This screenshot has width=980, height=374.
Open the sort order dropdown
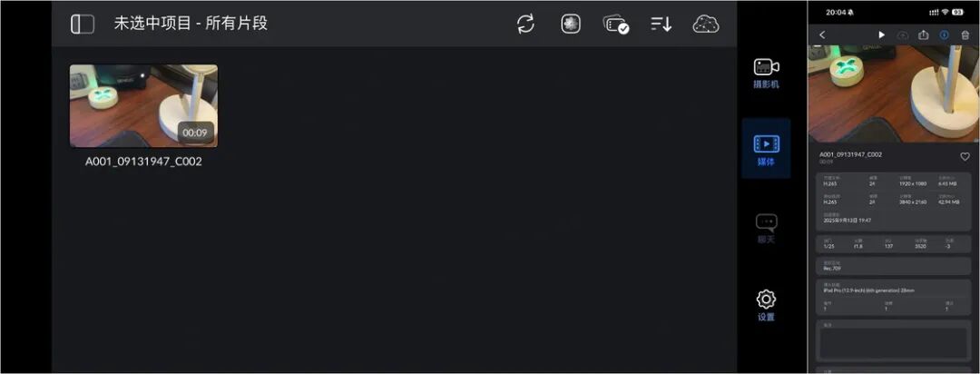coord(661,24)
